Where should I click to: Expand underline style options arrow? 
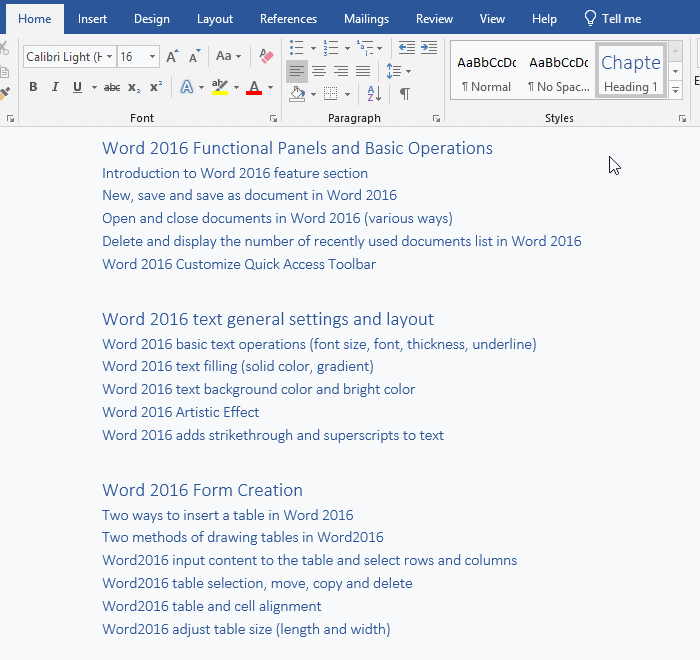94,88
